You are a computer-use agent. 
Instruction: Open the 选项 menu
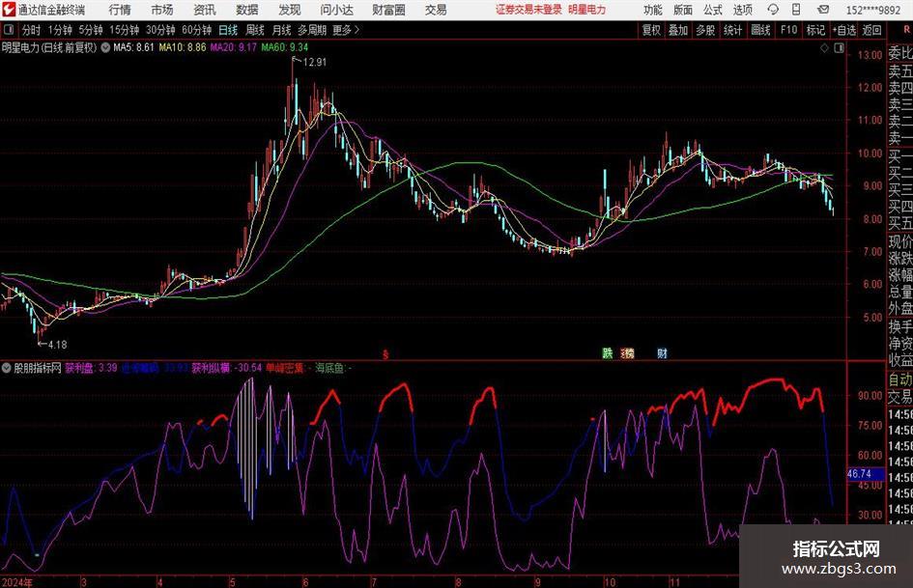[742, 10]
